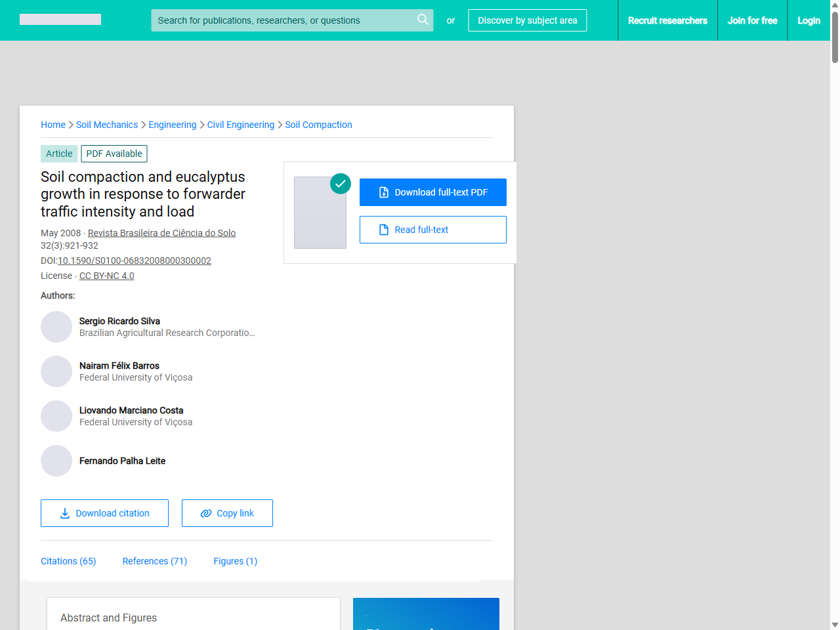The image size is (840, 630).
Task: Open the Revista Brasileira de Ciência do Solo link
Action: click(x=161, y=233)
